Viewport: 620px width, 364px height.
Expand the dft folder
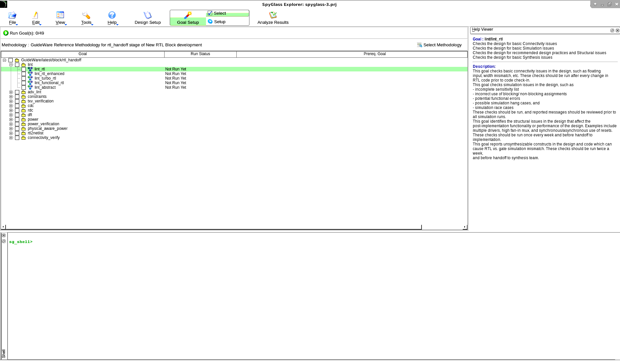pos(11,115)
